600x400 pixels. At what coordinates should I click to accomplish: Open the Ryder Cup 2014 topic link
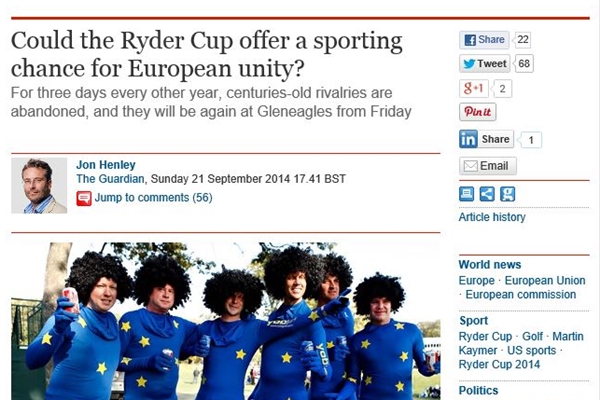point(499,364)
